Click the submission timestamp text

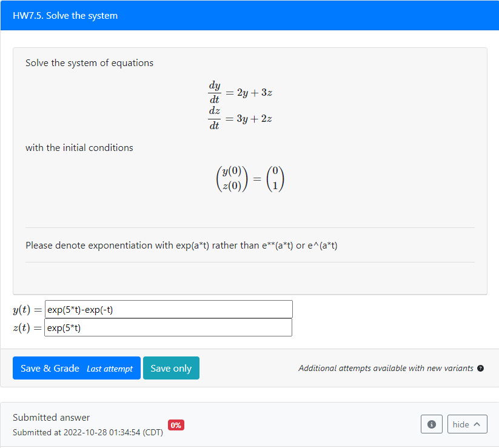point(87,432)
